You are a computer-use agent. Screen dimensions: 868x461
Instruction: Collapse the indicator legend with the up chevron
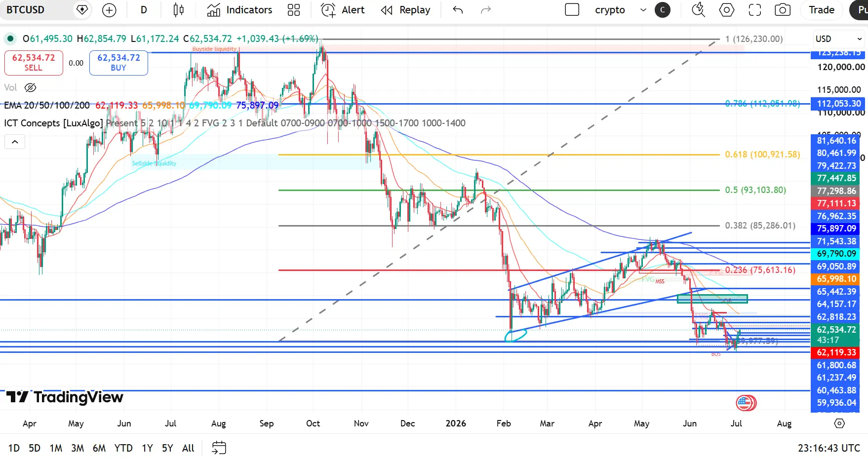(x=15, y=142)
